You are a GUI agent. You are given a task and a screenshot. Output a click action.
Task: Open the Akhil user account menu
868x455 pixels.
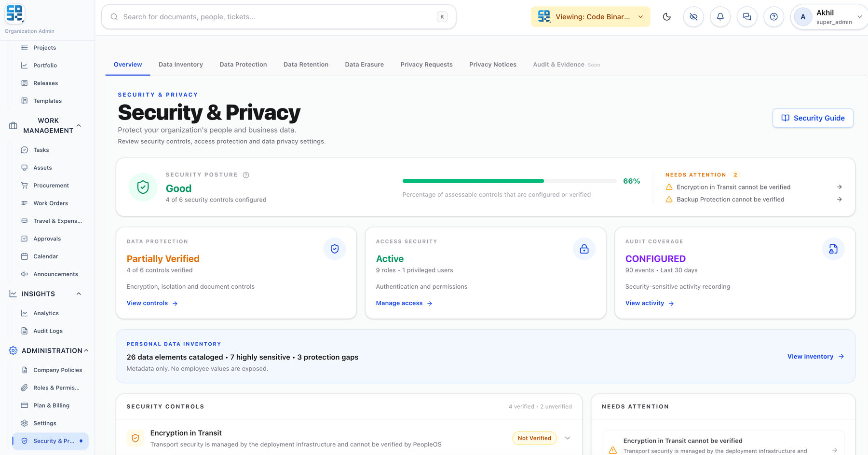coord(829,17)
